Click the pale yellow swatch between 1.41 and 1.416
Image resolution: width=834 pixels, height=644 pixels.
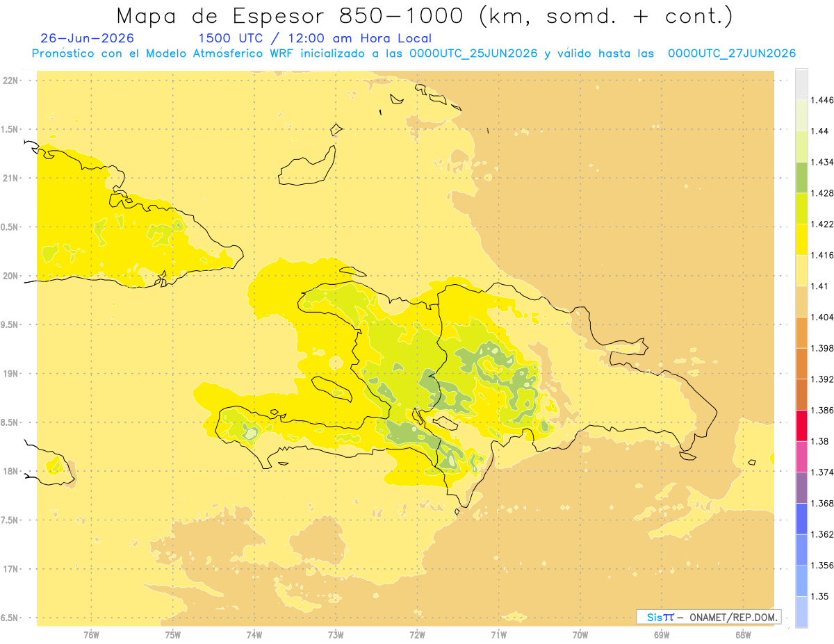coord(801,270)
